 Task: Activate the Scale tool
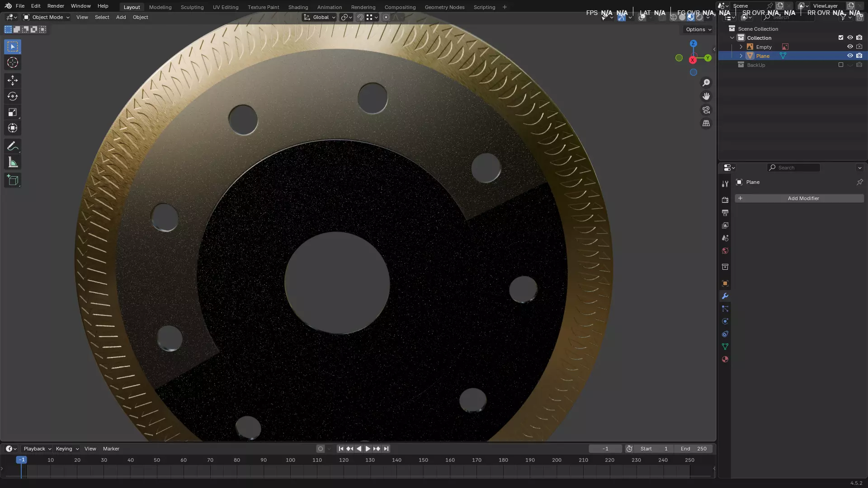(13, 112)
